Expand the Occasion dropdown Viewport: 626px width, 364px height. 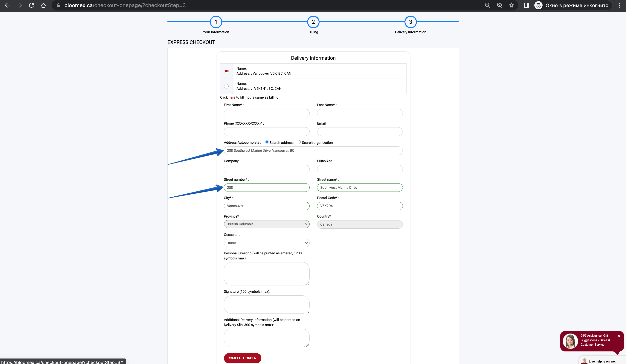267,243
